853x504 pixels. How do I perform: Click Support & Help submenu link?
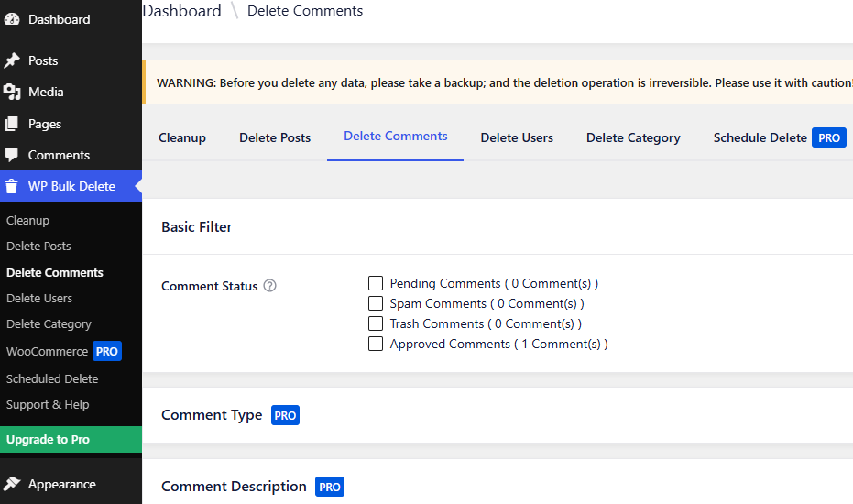point(48,405)
